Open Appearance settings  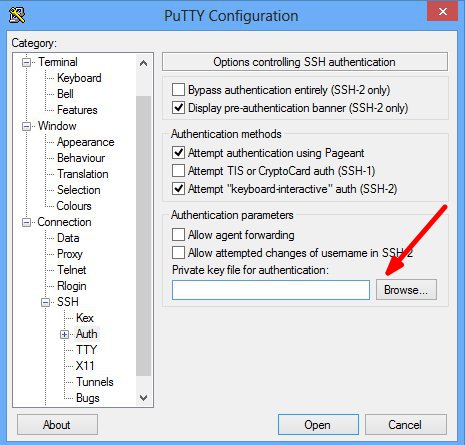click(86, 142)
